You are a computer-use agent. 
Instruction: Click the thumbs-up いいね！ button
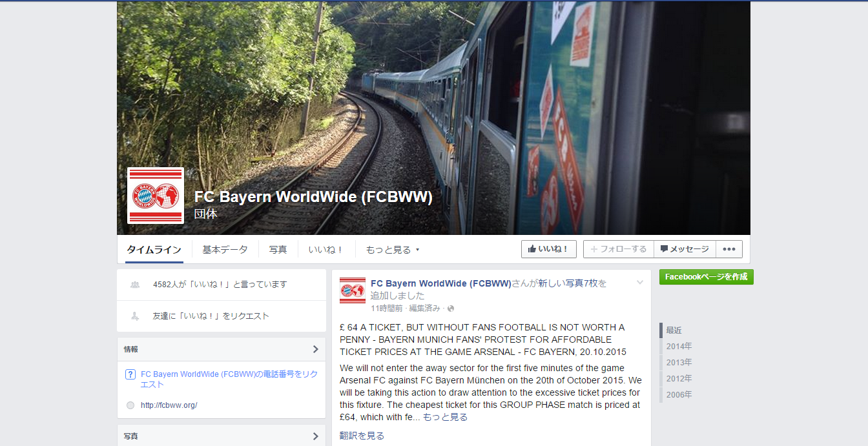[x=549, y=249]
